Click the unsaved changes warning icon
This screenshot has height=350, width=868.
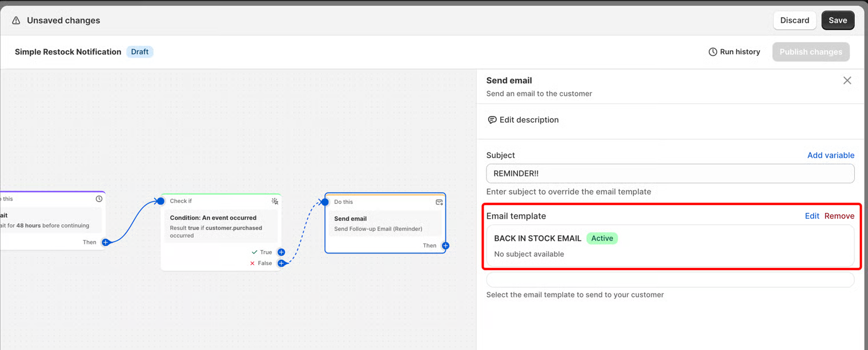pos(16,21)
